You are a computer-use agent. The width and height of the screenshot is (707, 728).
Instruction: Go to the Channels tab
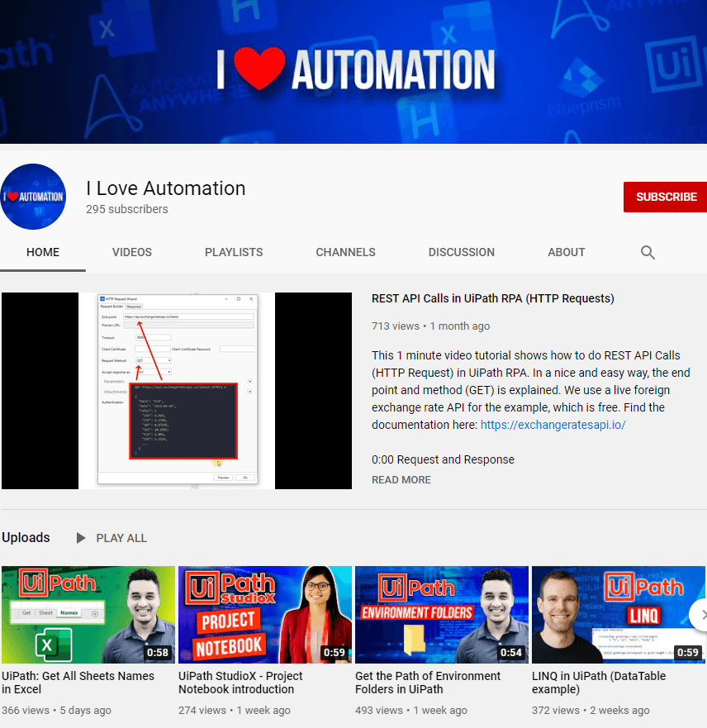click(x=345, y=252)
